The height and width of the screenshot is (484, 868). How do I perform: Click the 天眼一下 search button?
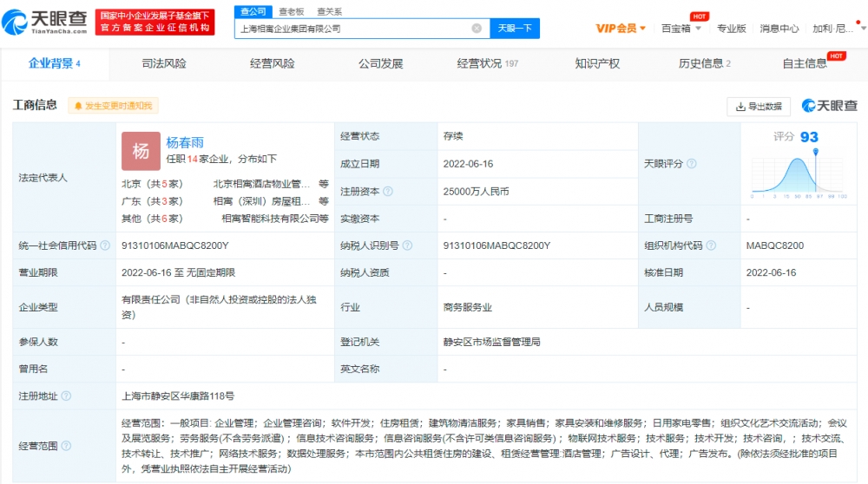(x=515, y=29)
